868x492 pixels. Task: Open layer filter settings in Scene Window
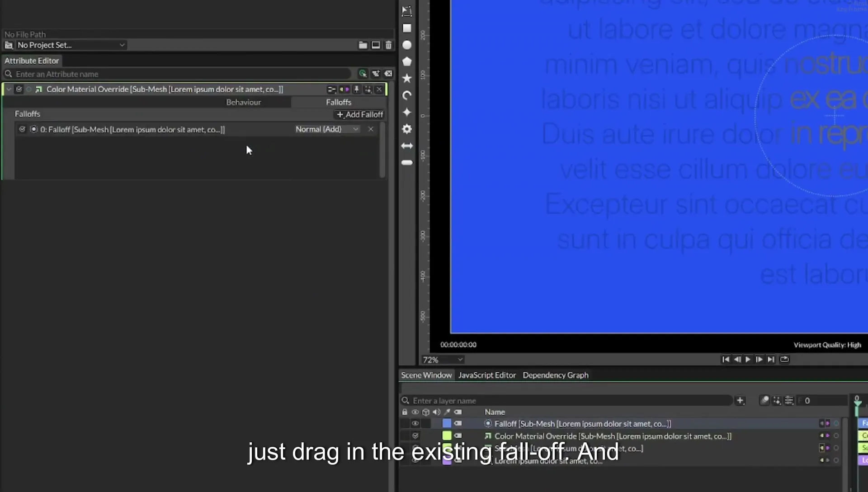click(789, 401)
